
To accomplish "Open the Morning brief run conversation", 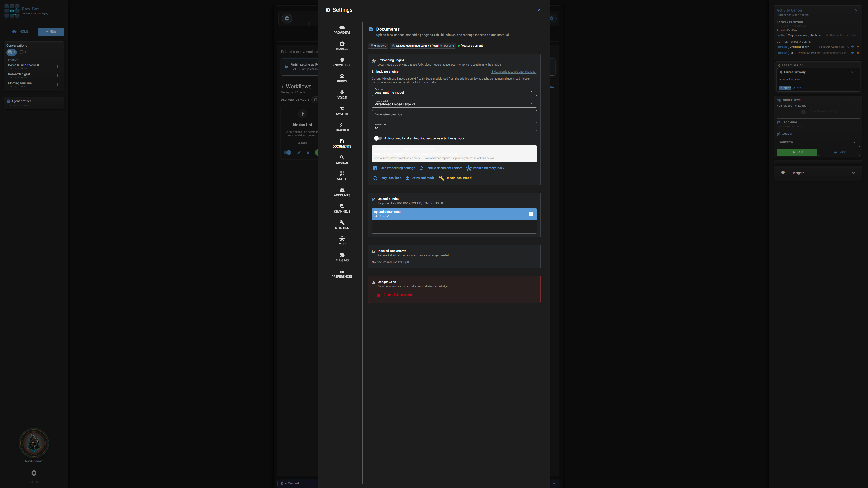I will tap(30, 84).
